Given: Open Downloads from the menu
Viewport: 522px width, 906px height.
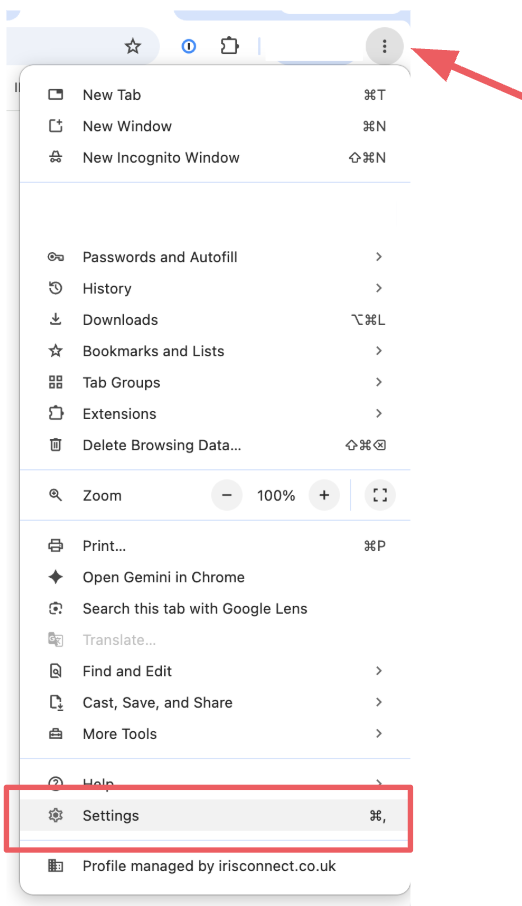Looking at the screenshot, I should pyautogui.click(x=215, y=320).
